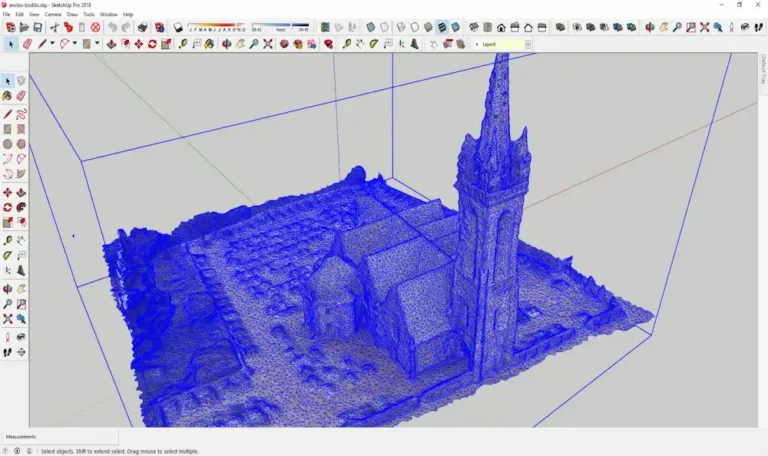Toggle Shaded With Textures style
768x456 pixels.
tap(442, 27)
